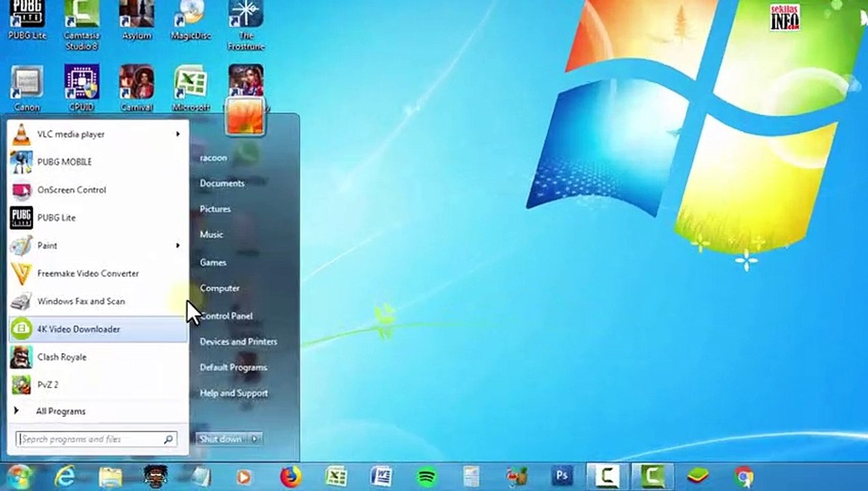Viewport: 868px width, 491px height.
Task: Select MagicDisc desktop shortcut
Action: 191,20
